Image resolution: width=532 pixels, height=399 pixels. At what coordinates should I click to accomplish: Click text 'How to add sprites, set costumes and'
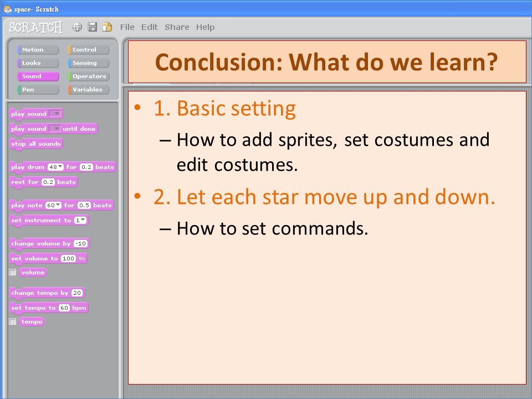click(x=333, y=140)
